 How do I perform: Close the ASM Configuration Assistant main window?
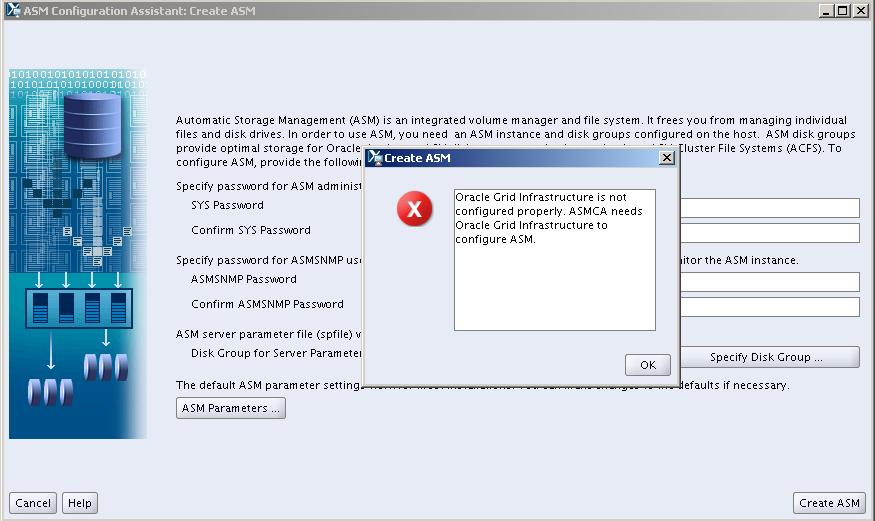pos(861,10)
